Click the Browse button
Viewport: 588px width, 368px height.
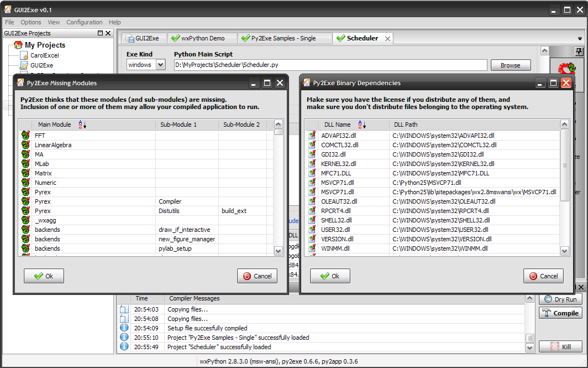pos(510,65)
